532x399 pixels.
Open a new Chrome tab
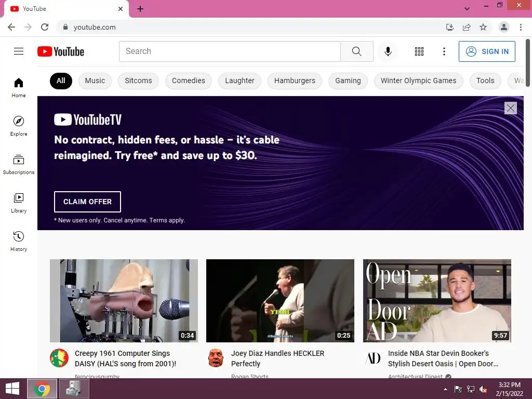click(140, 9)
